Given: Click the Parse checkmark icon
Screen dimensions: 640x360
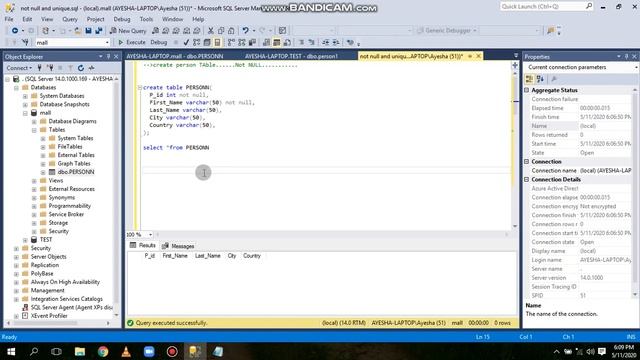Looking at the screenshot, I should point(186,42).
